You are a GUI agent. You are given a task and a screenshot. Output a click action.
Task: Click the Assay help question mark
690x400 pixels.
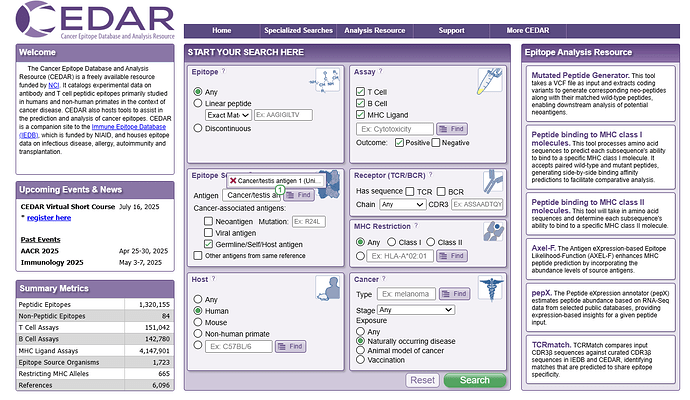[x=381, y=71]
